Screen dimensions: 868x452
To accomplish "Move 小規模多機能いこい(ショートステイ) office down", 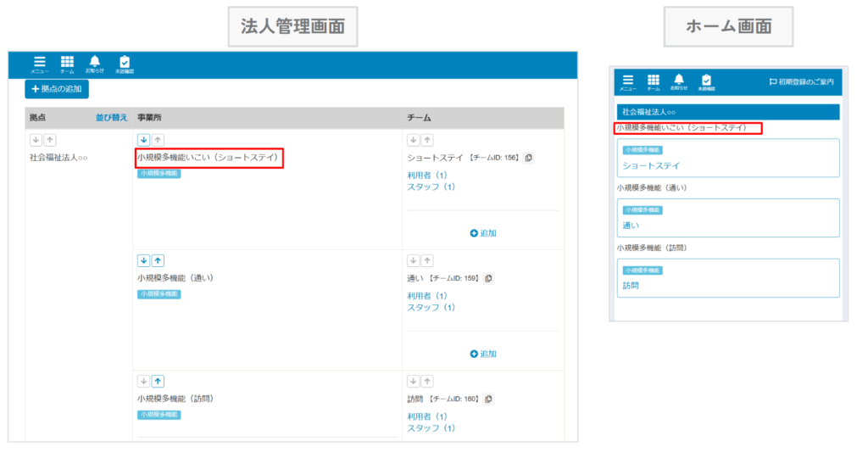I will tap(143, 140).
